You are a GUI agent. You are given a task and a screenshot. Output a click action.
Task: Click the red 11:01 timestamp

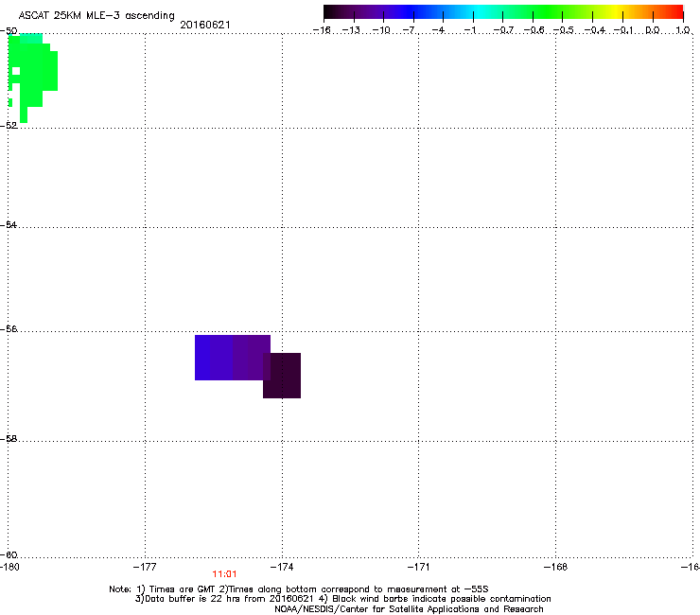pos(224,574)
